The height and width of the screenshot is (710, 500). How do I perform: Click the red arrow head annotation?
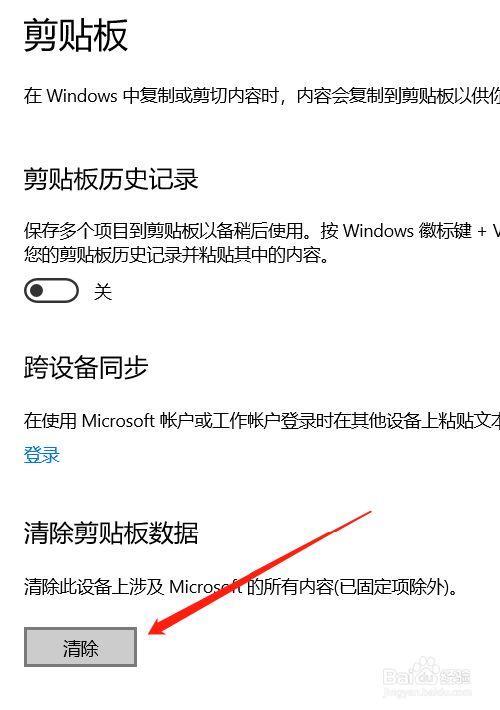pos(159,625)
